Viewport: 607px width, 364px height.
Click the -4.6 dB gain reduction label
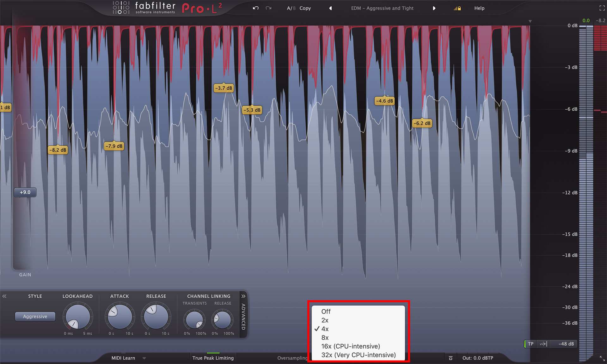click(x=385, y=101)
